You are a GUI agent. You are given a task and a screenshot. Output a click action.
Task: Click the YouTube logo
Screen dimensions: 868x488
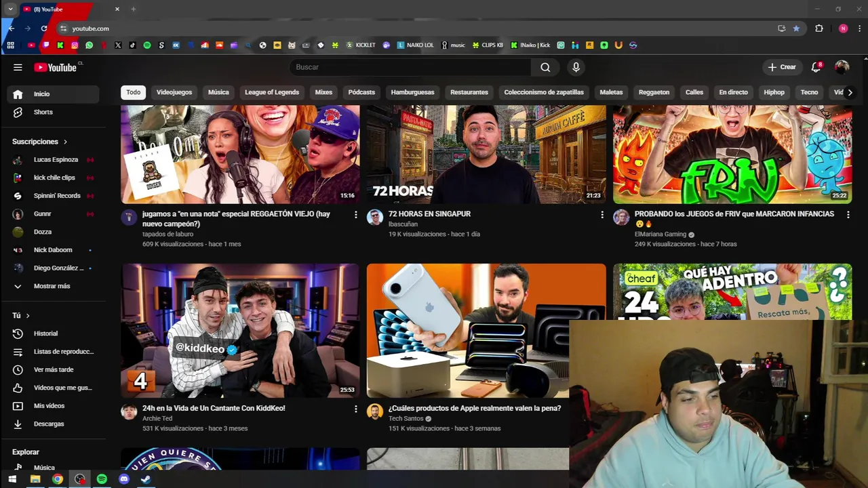pos(56,67)
